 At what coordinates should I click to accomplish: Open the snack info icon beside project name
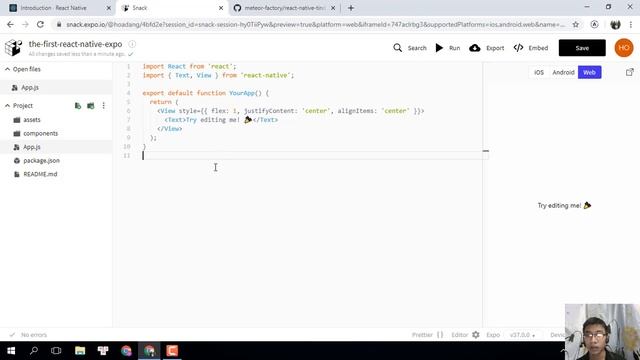[132, 44]
